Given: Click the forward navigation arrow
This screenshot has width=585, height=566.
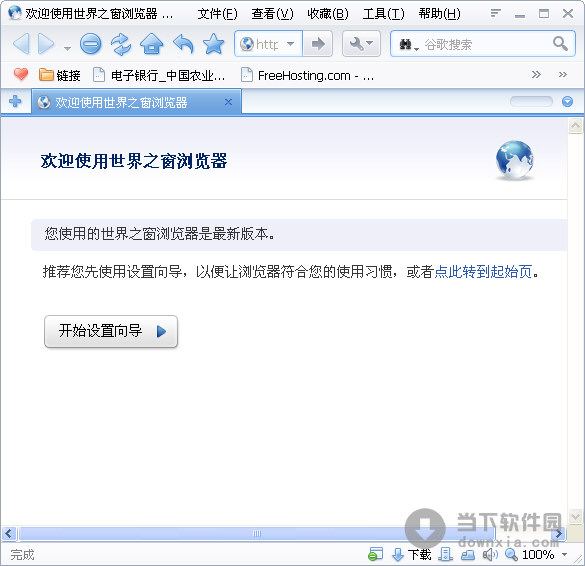Looking at the screenshot, I should coord(47,44).
